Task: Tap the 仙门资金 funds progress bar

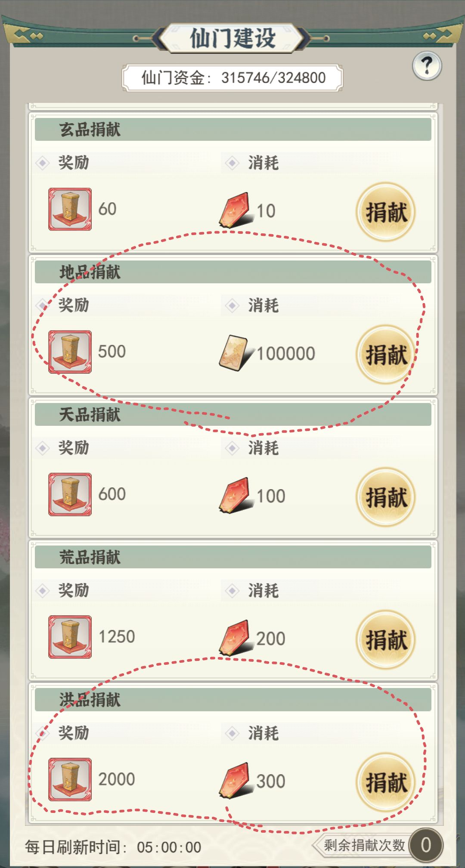Action: 232,78
